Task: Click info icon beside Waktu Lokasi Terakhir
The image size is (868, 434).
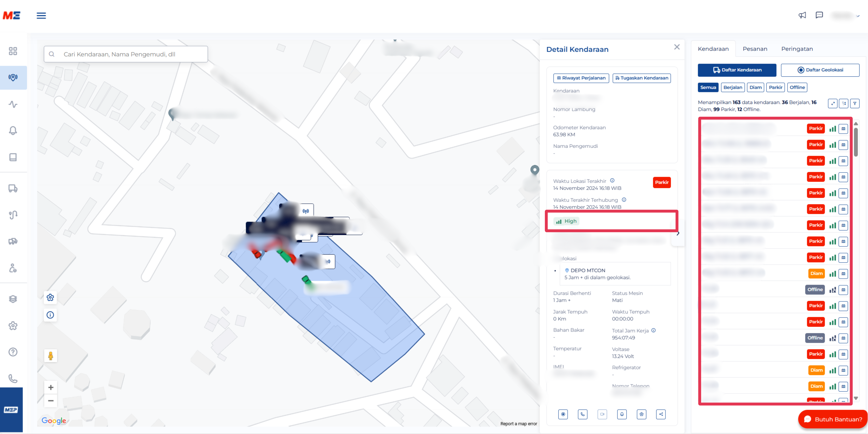Action: 612,181
